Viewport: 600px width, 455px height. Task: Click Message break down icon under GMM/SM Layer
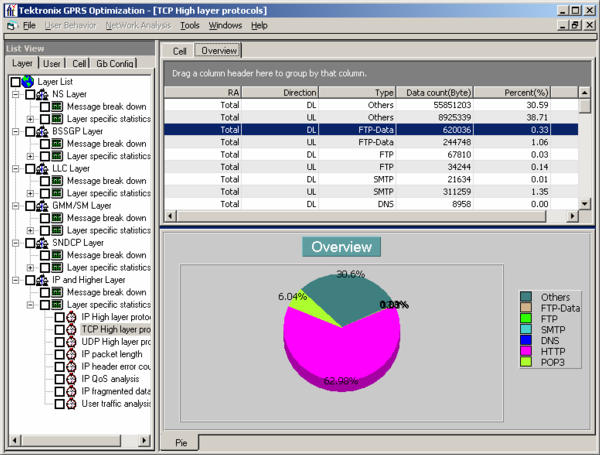pyautogui.click(x=57, y=218)
